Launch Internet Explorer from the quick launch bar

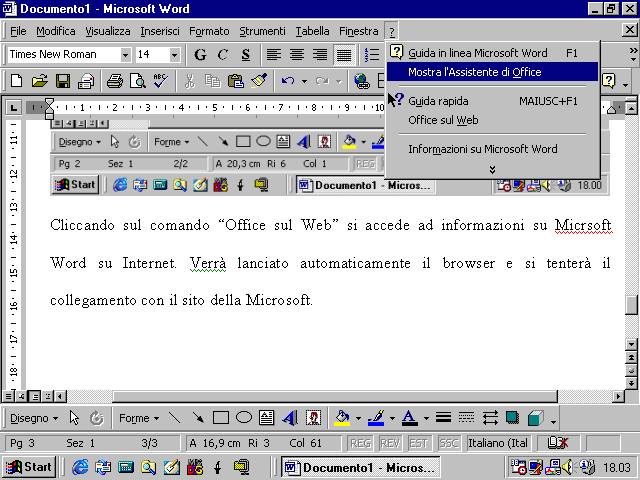click(80, 467)
